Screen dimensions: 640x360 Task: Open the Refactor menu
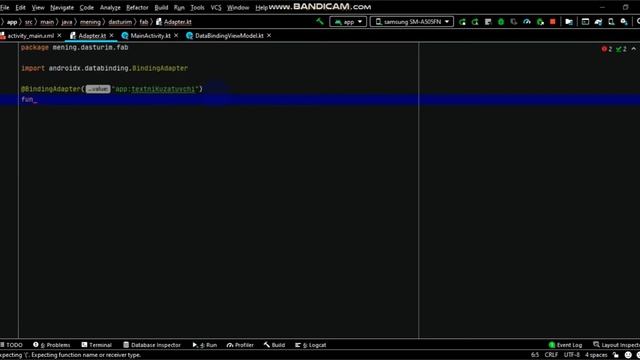coord(137,7)
